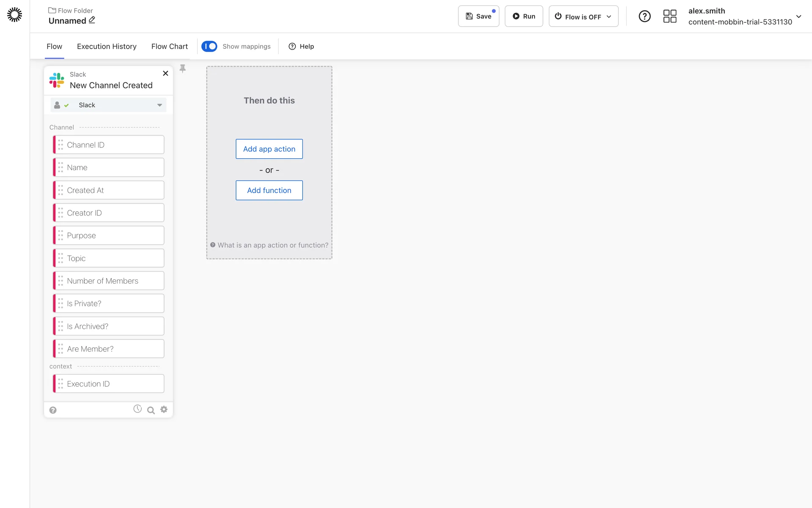Screen dimensions: 812x508
Task: Click the circled question mark in top bar
Action: [644, 17]
